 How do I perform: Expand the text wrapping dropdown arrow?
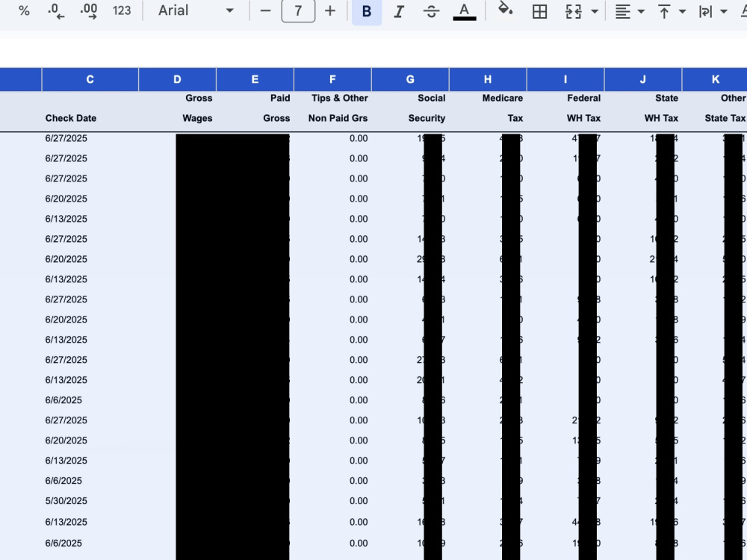click(724, 11)
